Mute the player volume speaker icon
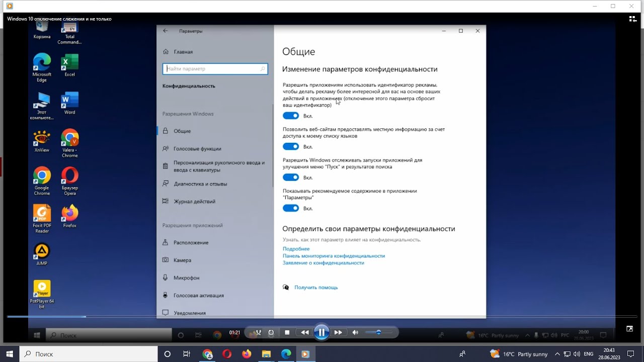This screenshot has width=644, height=362. click(356, 332)
